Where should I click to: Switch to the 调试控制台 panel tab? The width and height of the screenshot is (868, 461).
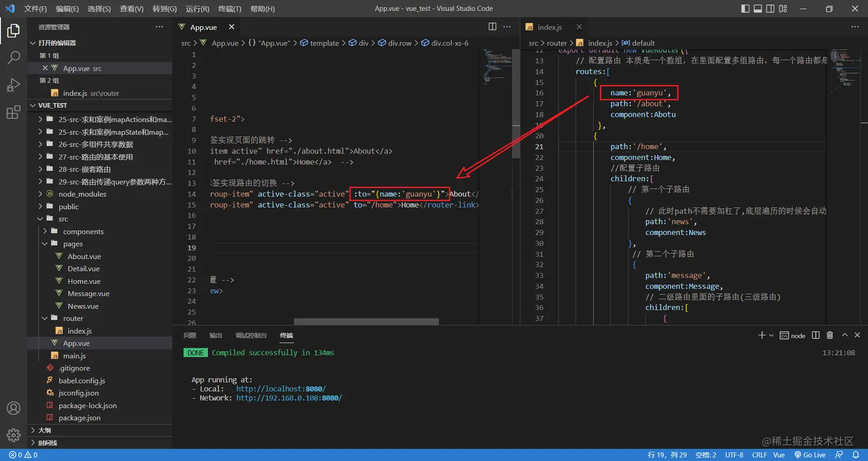point(251,335)
